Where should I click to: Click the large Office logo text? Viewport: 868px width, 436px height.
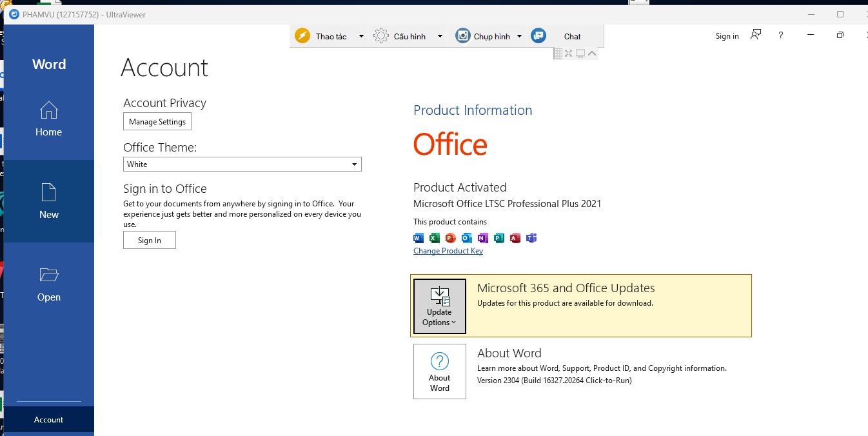(450, 144)
